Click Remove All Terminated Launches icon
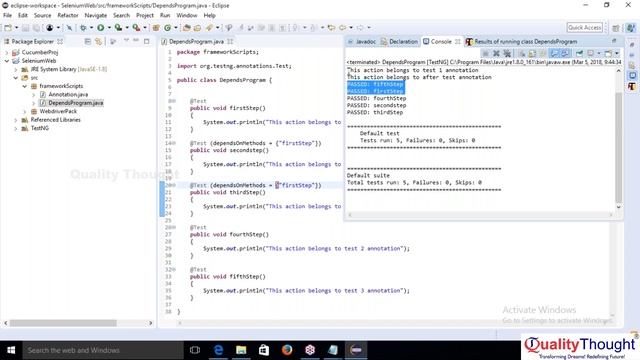Viewport: 640px width, 360px height. [507, 53]
